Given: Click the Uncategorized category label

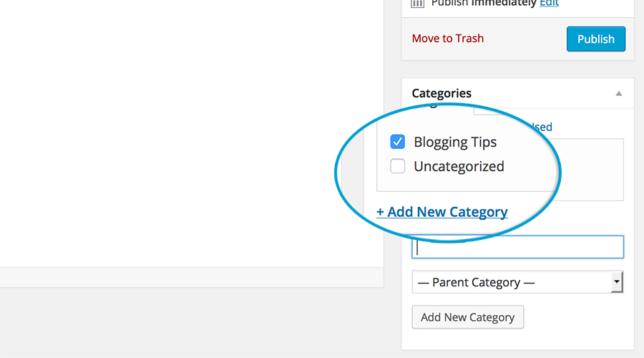Looking at the screenshot, I should tap(459, 166).
